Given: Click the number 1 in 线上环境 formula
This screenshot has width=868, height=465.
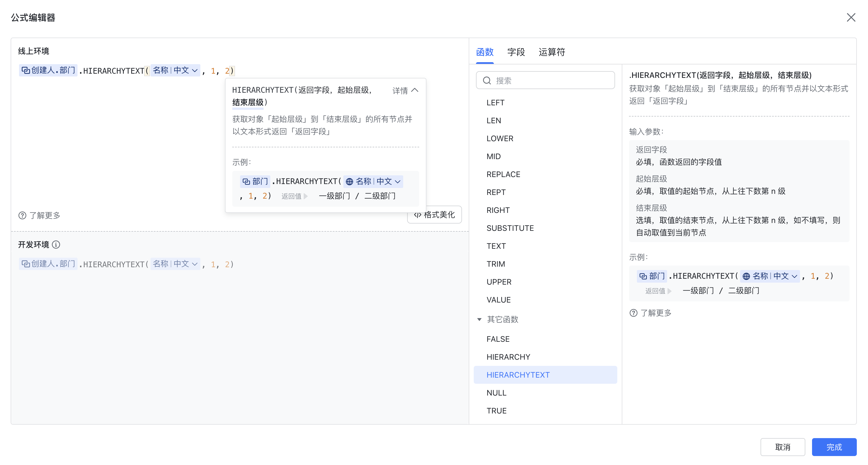Looking at the screenshot, I should tap(213, 71).
